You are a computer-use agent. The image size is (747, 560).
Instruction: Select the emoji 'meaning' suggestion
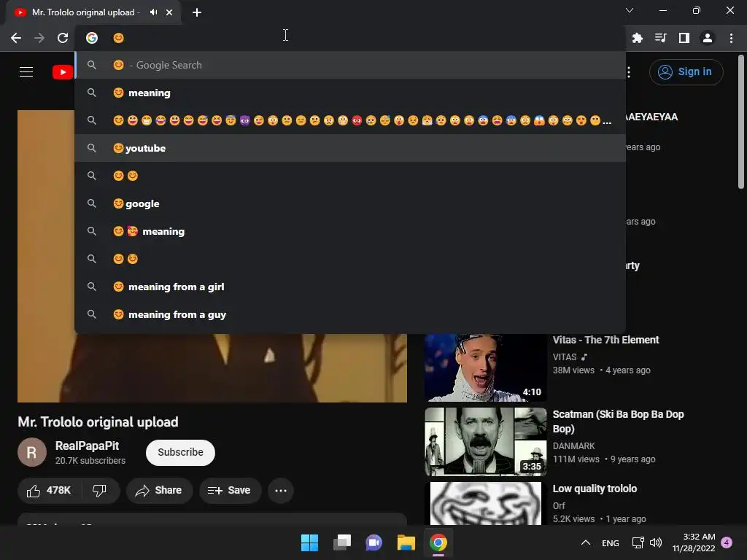click(x=350, y=93)
